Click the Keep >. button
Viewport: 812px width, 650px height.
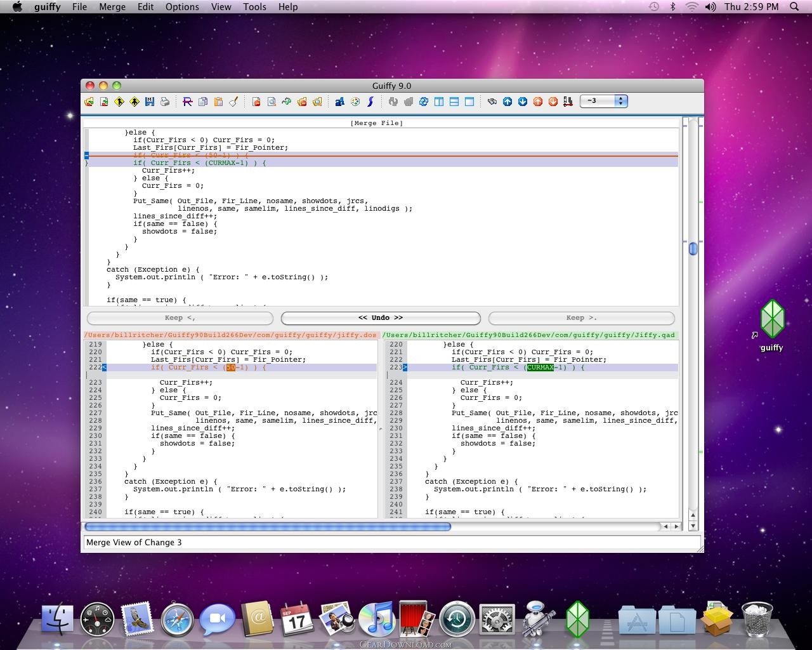coord(582,318)
